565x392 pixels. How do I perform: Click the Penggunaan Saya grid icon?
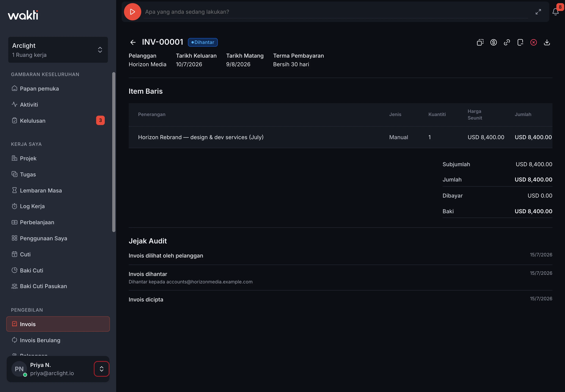[15, 238]
